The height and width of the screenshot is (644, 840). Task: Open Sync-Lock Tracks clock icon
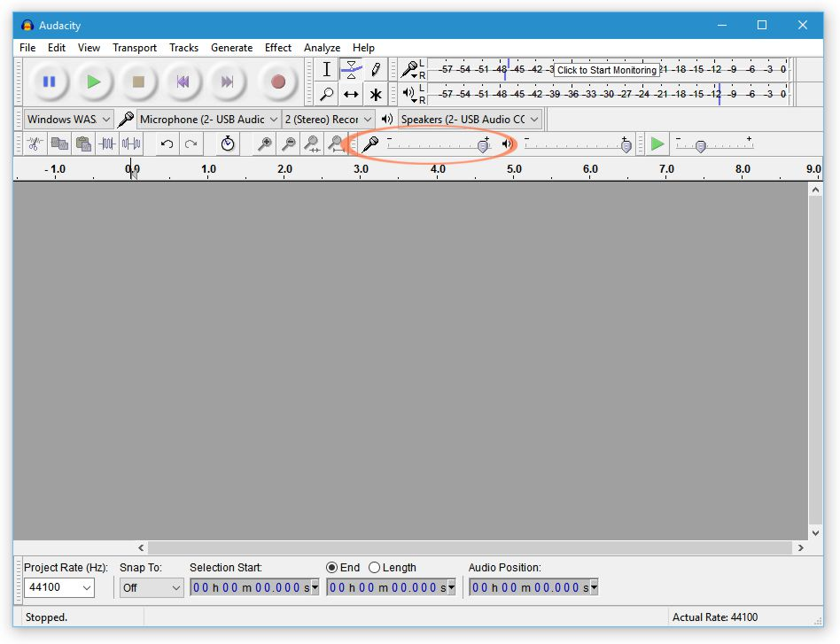click(228, 144)
